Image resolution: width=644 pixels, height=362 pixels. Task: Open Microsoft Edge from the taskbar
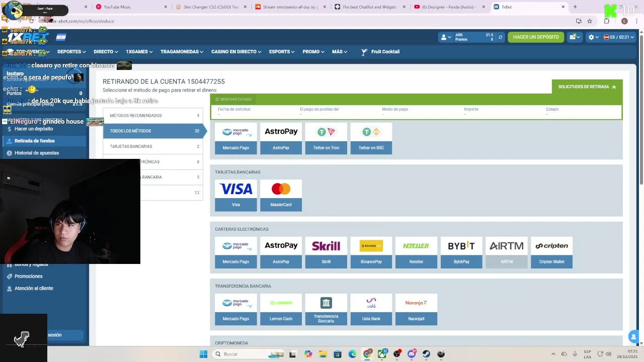(x=352, y=354)
